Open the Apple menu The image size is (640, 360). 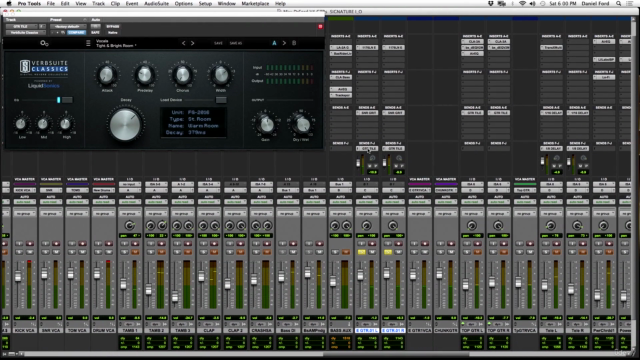pos(9,3)
